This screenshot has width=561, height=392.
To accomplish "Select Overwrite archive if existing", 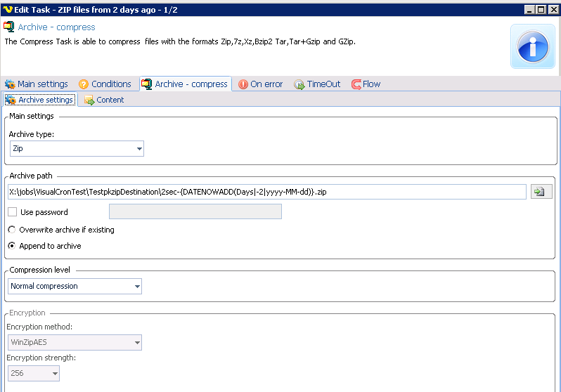I will coord(12,230).
